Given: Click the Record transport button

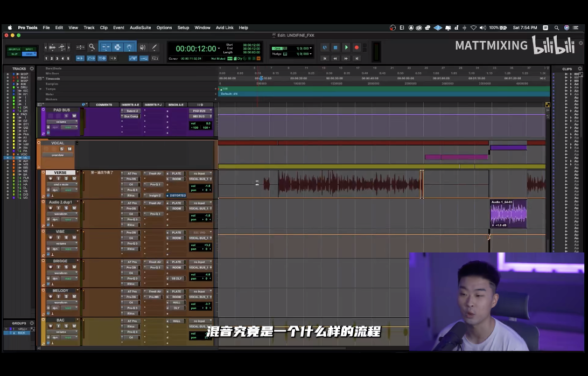Looking at the screenshot, I should pyautogui.click(x=356, y=47).
